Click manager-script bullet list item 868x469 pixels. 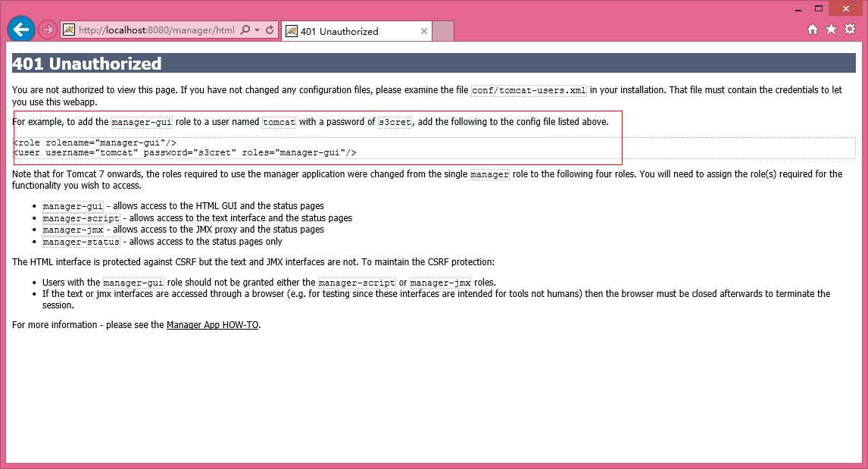click(x=197, y=218)
